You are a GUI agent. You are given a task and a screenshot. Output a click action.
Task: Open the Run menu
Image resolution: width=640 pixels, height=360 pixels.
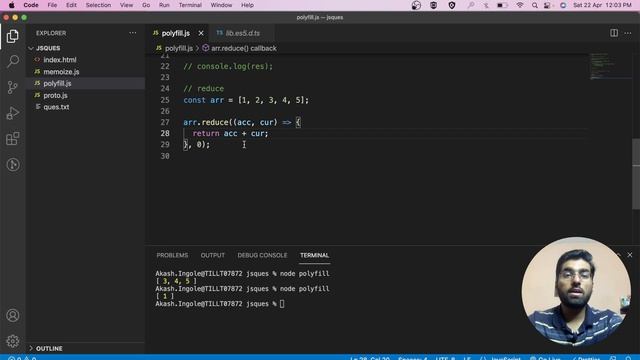point(164,5)
